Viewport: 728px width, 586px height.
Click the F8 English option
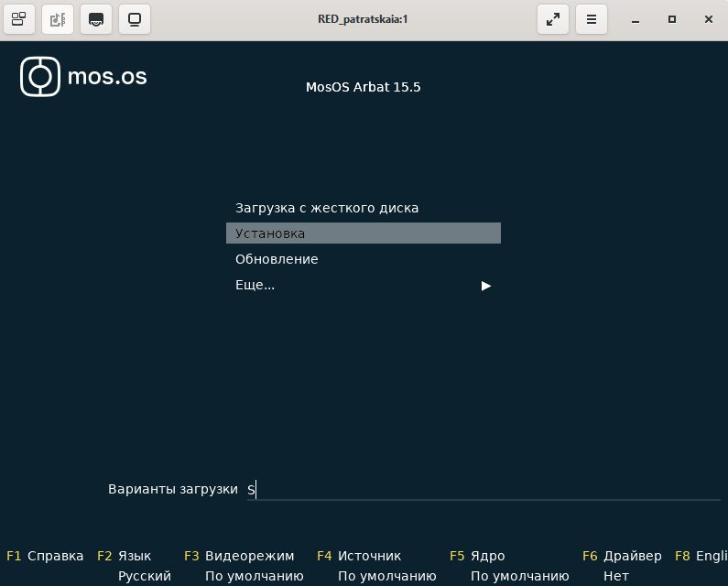pyautogui.click(x=701, y=556)
